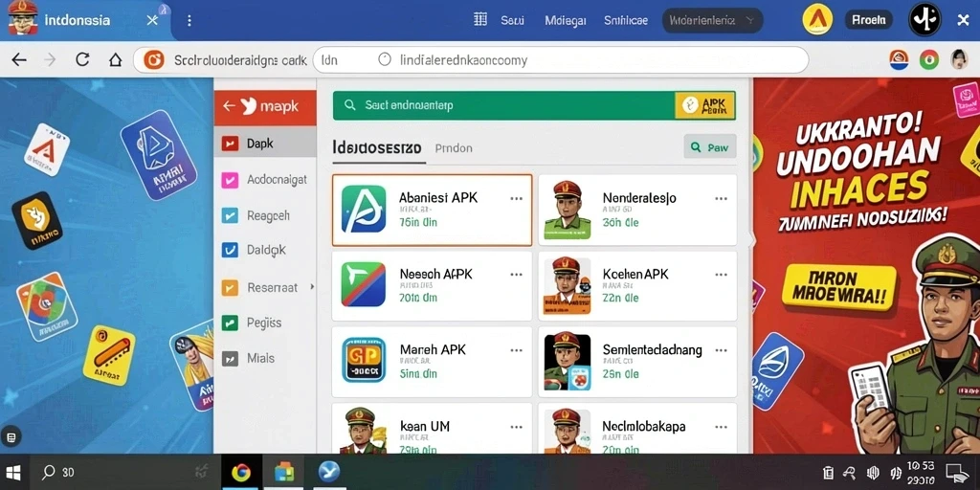Open the more options menu for Abaniesi APK
The width and height of the screenshot is (980, 490).
click(x=516, y=198)
